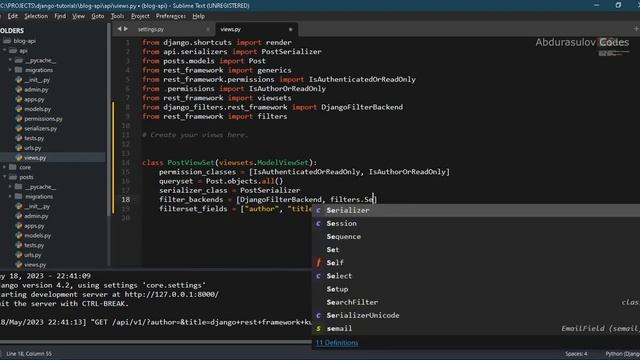Choose Session from autocomplete list
This screenshot has width=640, height=360.
(476, 224)
